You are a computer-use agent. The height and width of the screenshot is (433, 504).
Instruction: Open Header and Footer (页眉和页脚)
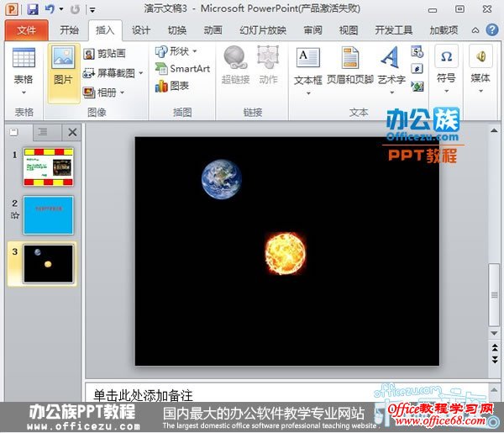tap(349, 67)
